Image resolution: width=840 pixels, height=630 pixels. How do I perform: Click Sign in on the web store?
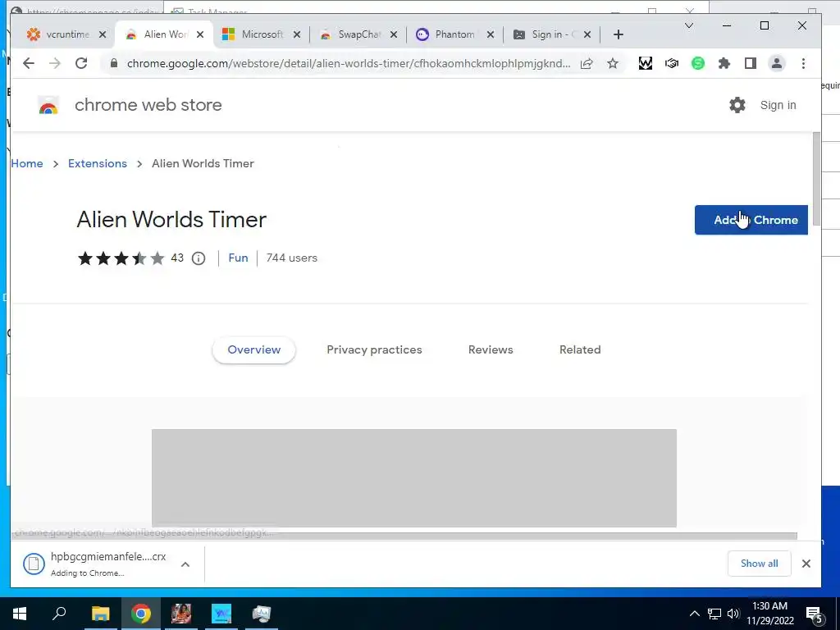click(x=778, y=105)
